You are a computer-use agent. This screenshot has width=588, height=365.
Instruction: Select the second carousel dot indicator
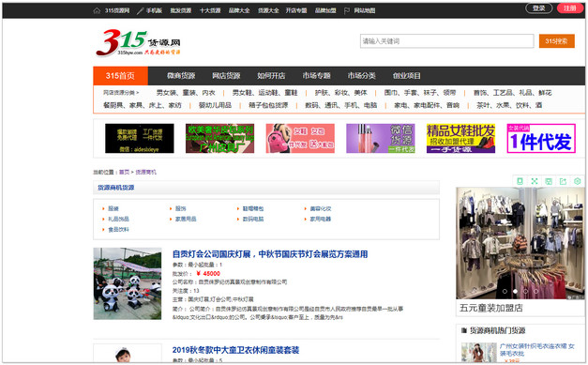[x=515, y=291]
